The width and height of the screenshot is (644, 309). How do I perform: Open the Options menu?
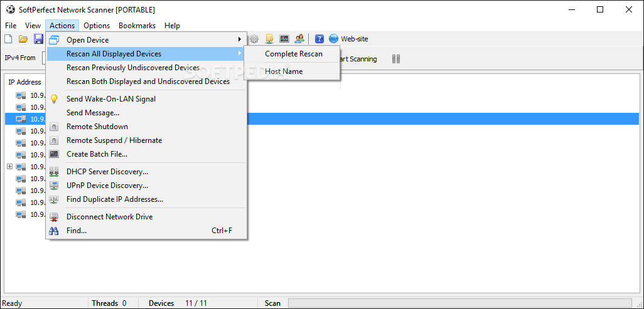(97, 26)
